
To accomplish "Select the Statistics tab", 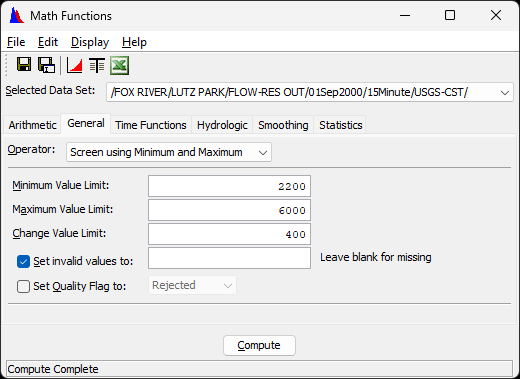I will (341, 125).
